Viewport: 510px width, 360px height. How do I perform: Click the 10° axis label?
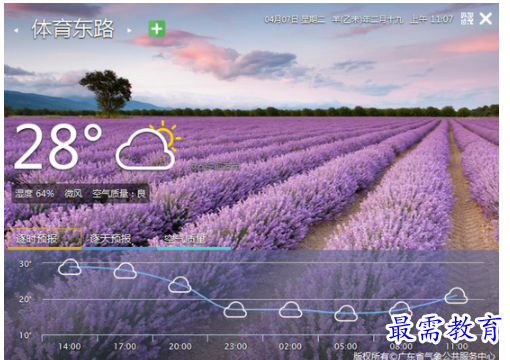pos(25,335)
